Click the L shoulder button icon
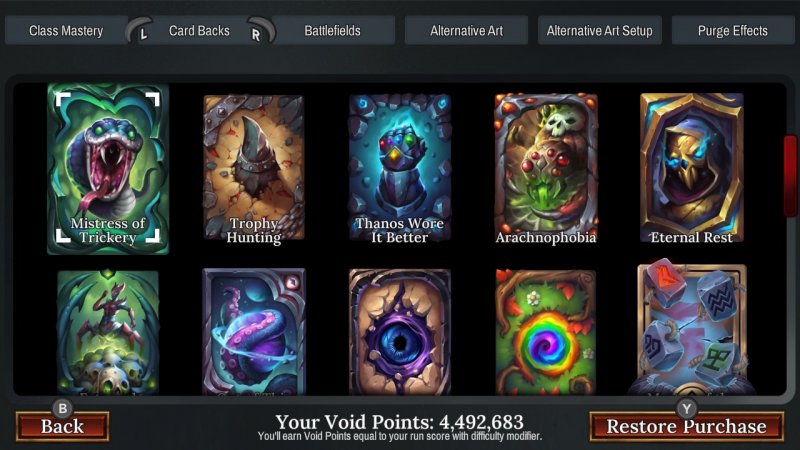The image size is (800, 450). click(140, 31)
